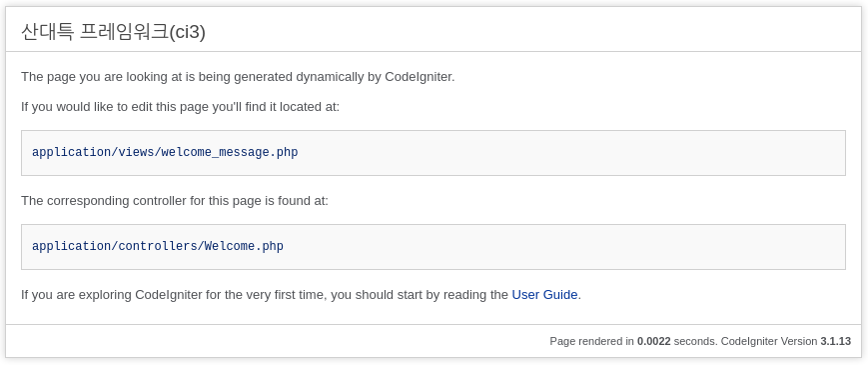Click the 산대특 프레임워크(ci3) page heading

[114, 32]
